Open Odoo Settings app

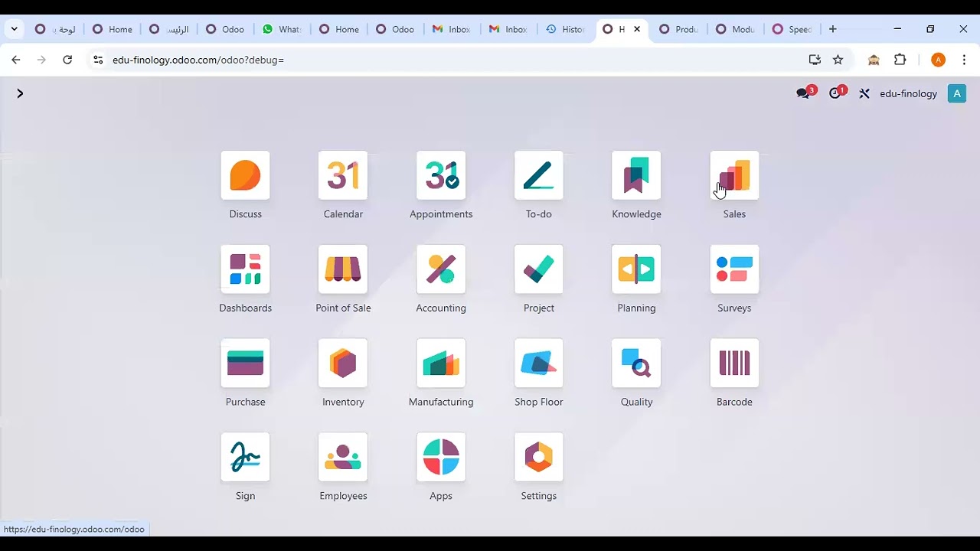539,458
